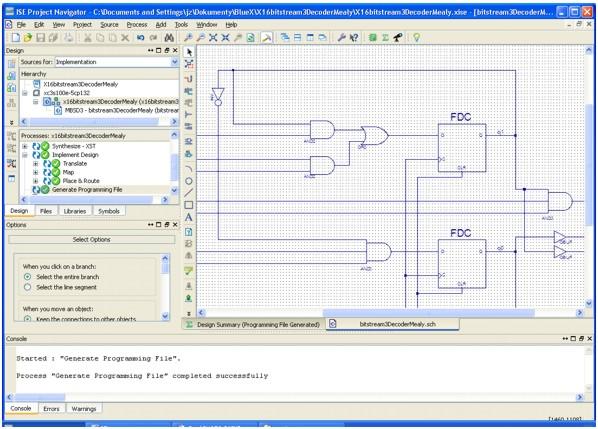Open the Warnings console tab
Viewport: 598px width, 429px height.
click(x=84, y=409)
